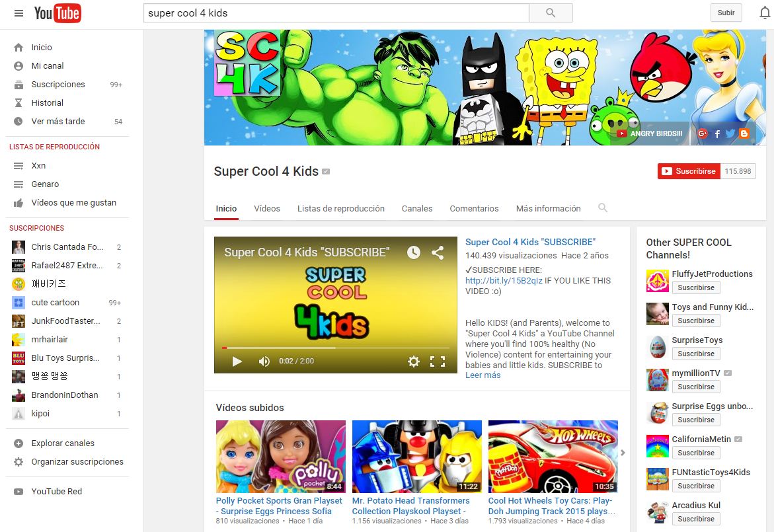
Task: Click the Ver más tarde clock icon
Action: [x=19, y=122]
